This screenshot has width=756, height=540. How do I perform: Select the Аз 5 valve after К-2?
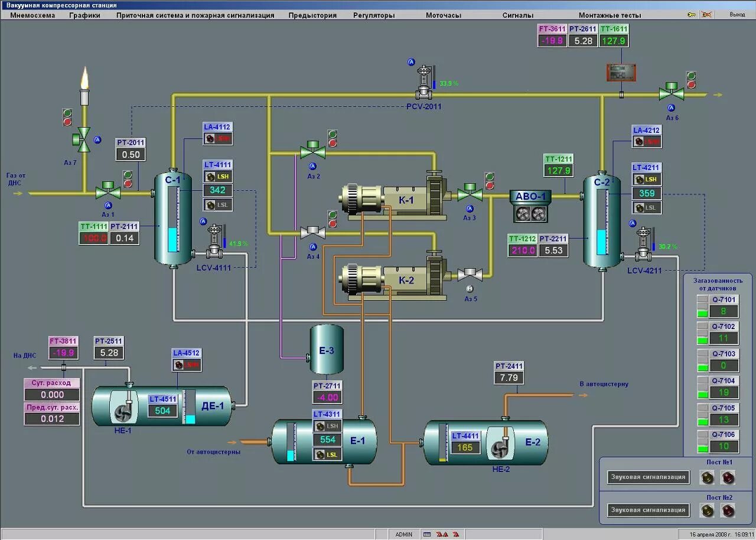470,274
